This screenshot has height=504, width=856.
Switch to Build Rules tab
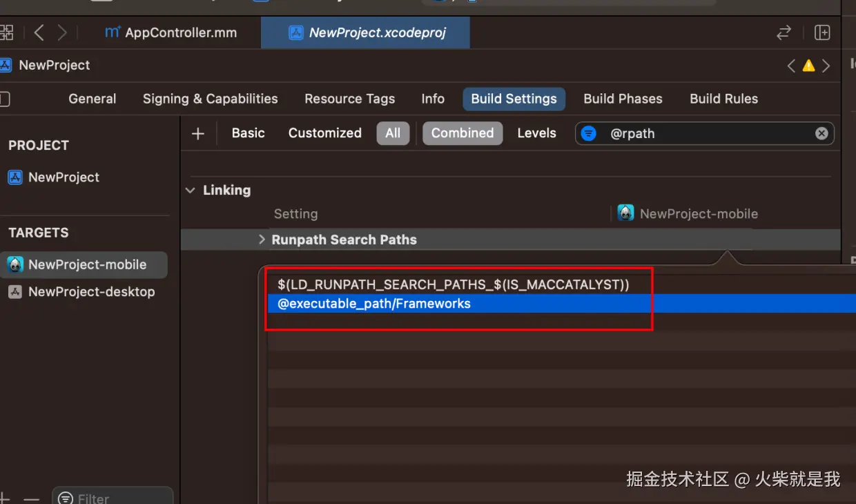724,99
